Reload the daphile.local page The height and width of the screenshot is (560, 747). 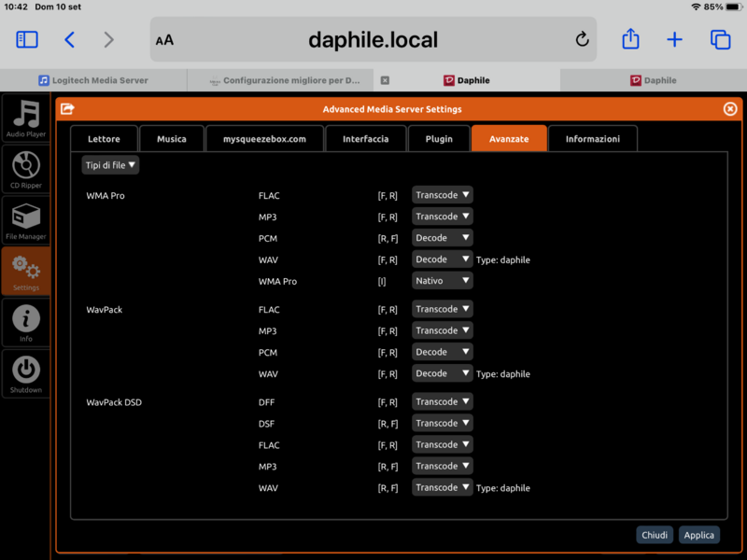[x=582, y=39]
